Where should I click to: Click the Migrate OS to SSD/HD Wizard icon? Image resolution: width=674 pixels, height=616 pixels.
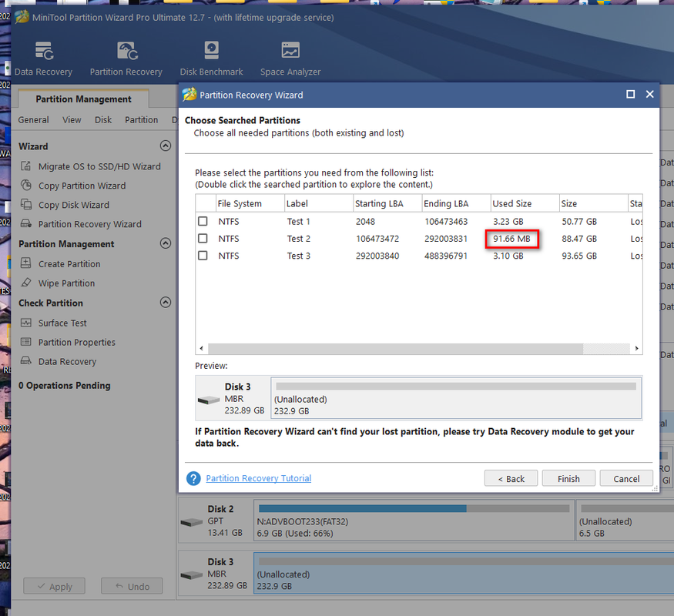click(26, 166)
